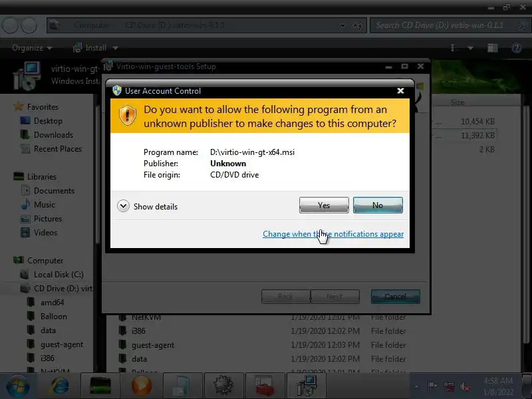532x399 pixels.
Task: Show hidden tray icons arrow
Action: tap(417, 386)
